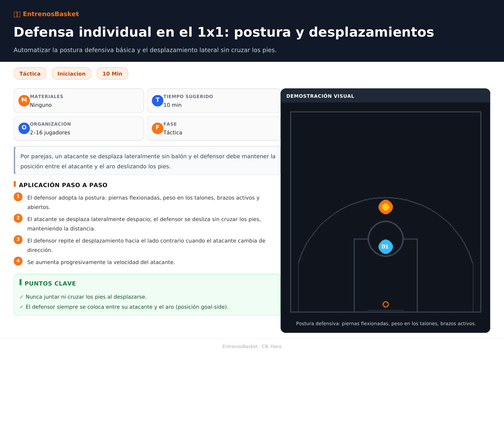Select the Táctica tag chip

pyautogui.click(x=30, y=74)
